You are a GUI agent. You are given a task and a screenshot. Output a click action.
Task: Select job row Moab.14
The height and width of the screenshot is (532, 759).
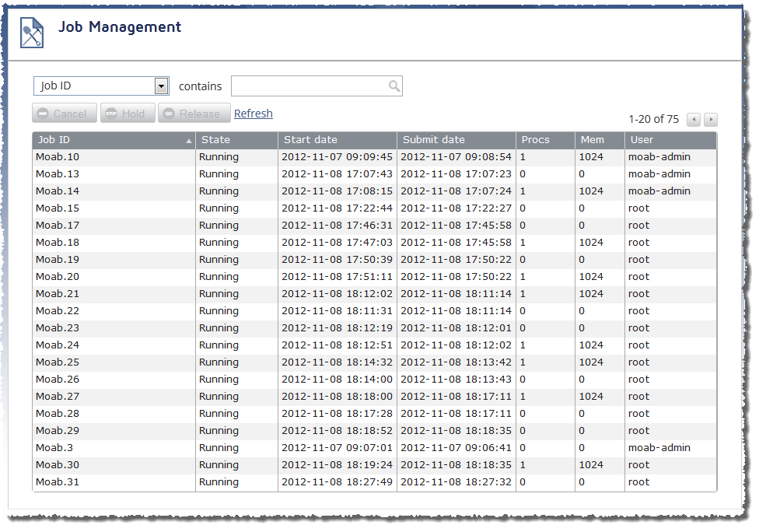[x=375, y=191]
